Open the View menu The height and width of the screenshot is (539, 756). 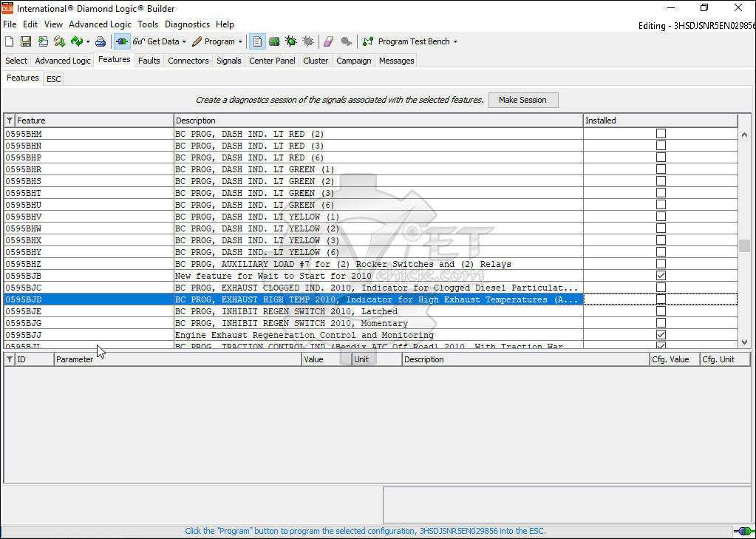click(x=53, y=24)
